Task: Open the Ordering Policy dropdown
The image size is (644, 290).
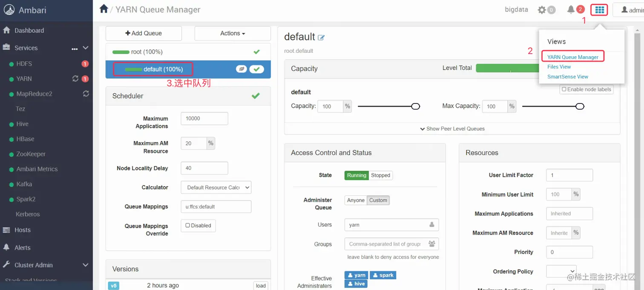Action: click(561, 271)
